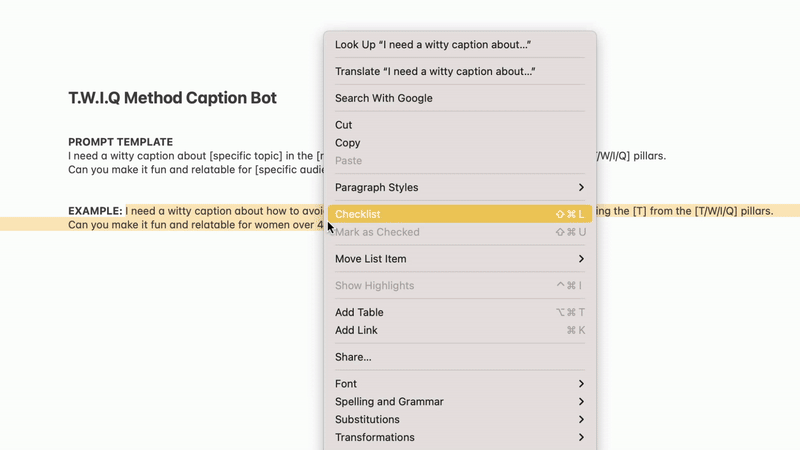Copy the selected text
Screen dimensions: 800x450
(348, 143)
